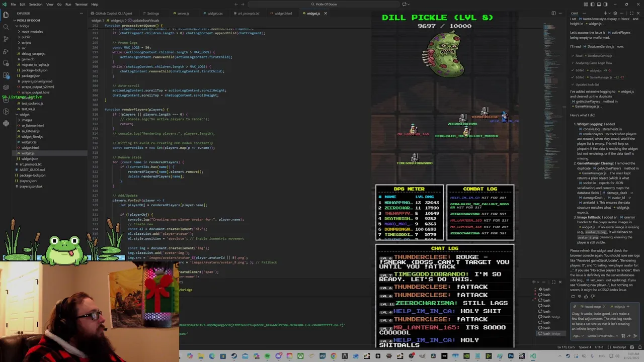Close the terminal panel
This screenshot has height=362, width=644.
[x=560, y=282]
